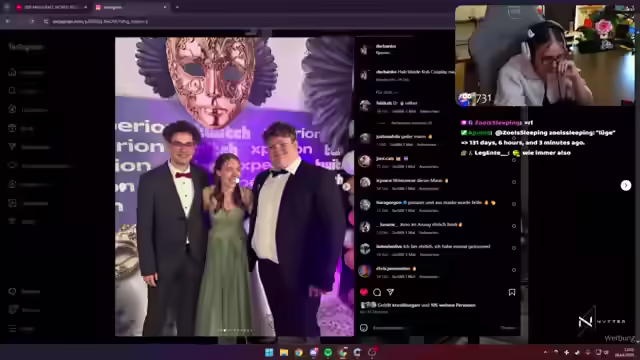Click the share paper-plane icon under the post
640x360 pixels.
click(x=390, y=292)
